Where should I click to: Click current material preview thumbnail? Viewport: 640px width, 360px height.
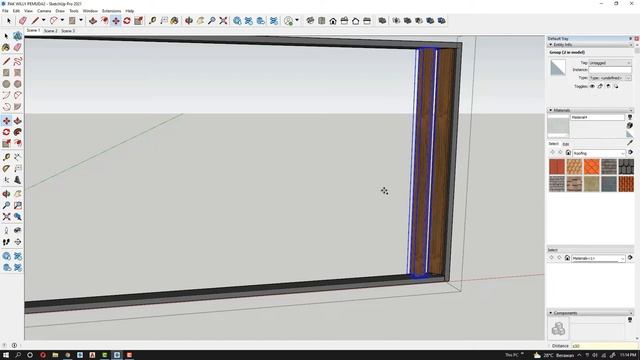tap(558, 125)
